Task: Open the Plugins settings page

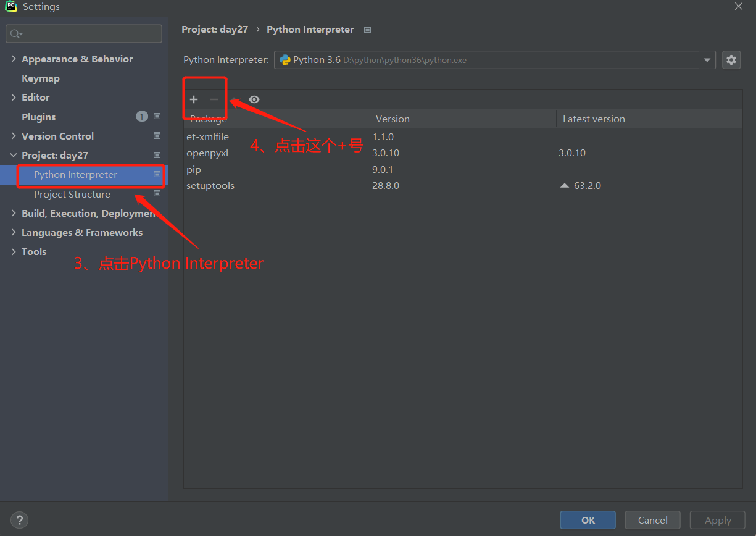Action: (38, 117)
